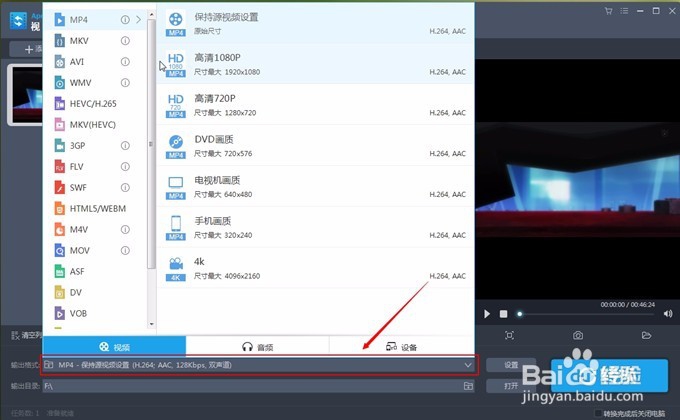Expand the MP4 format chevron arrow
This screenshot has width=680, height=420.
pos(138,20)
